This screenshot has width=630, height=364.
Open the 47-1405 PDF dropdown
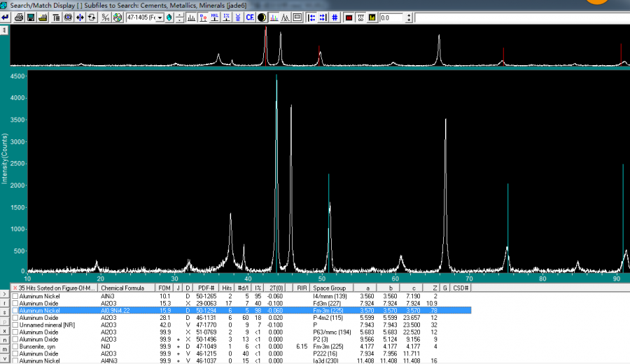pos(160,17)
